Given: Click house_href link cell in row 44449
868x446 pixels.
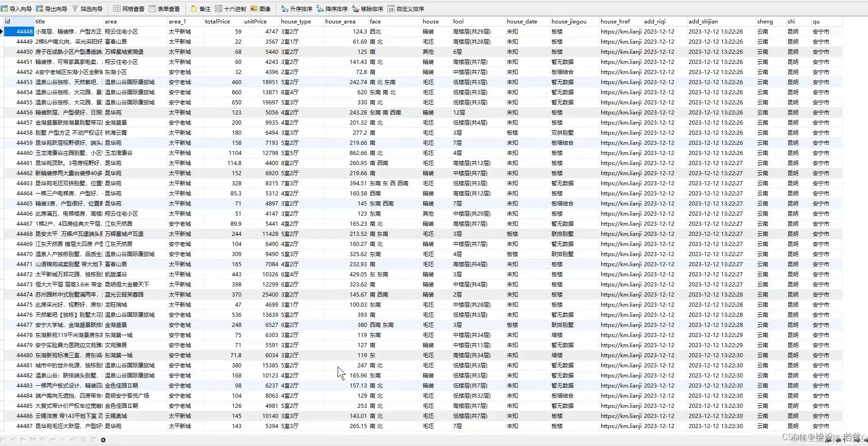Looking at the screenshot, I should [x=621, y=41].
